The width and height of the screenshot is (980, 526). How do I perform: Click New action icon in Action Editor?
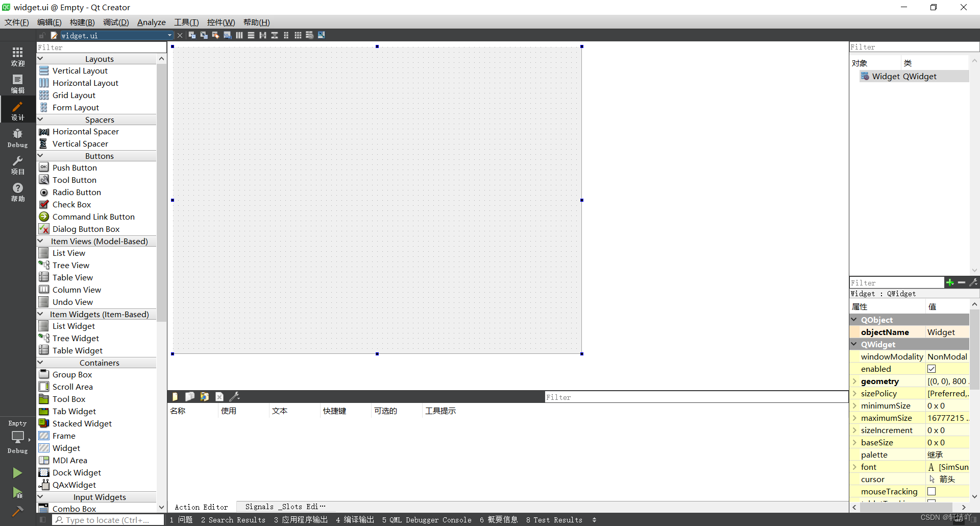175,397
